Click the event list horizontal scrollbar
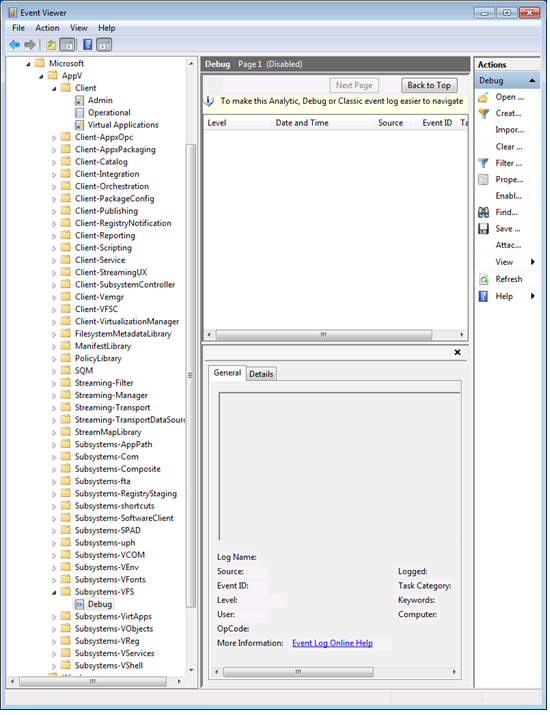This screenshot has height=715, width=550. [335, 335]
